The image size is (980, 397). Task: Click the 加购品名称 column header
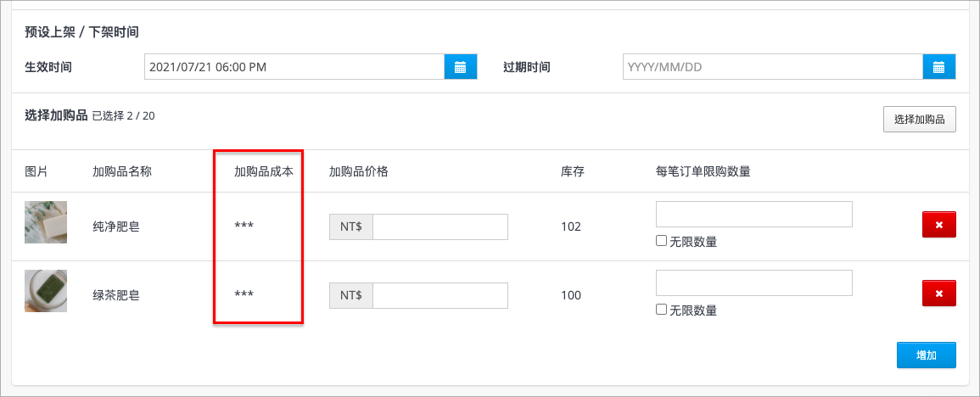click(x=122, y=171)
